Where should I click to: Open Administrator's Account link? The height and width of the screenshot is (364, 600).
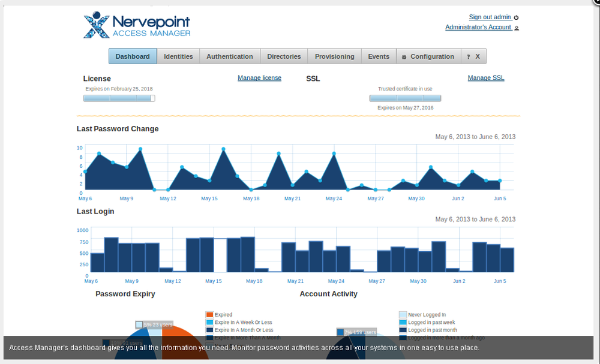[478, 28]
